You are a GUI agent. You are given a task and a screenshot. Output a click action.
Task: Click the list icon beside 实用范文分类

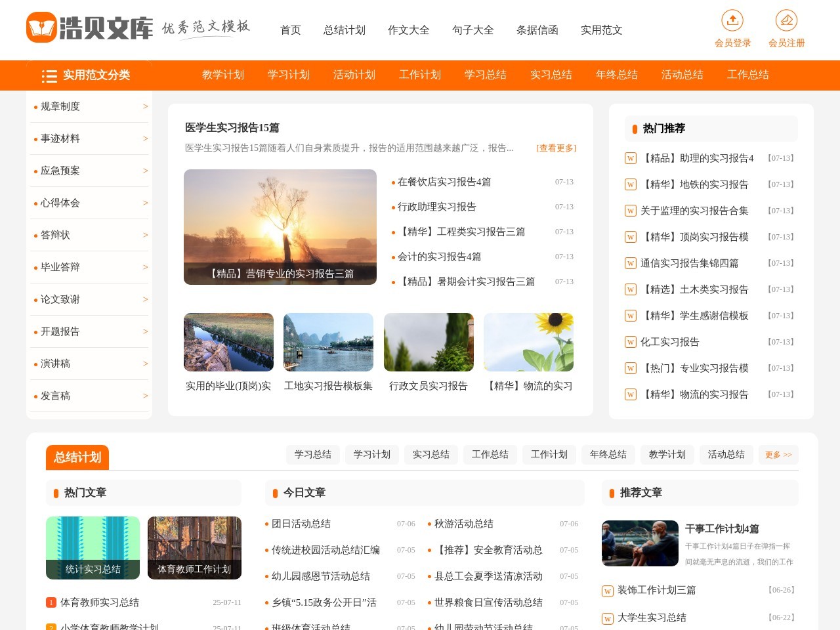click(x=49, y=75)
